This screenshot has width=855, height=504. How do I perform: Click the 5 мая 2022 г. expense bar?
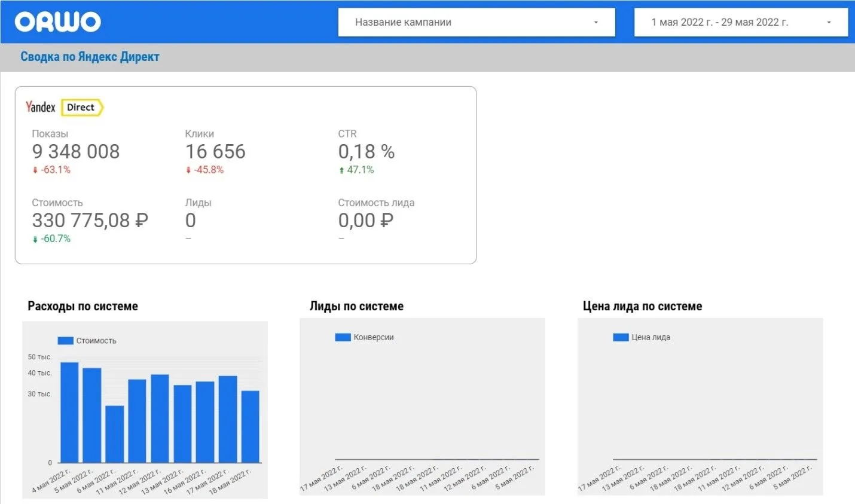tap(92, 415)
